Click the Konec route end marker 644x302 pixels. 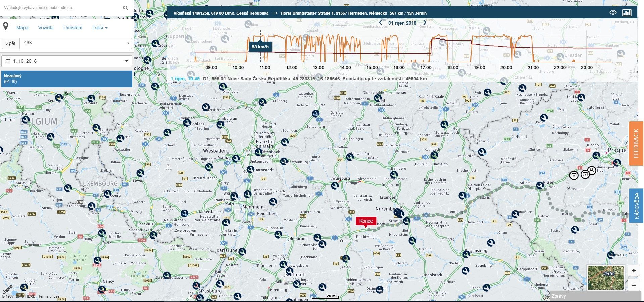coord(366,221)
